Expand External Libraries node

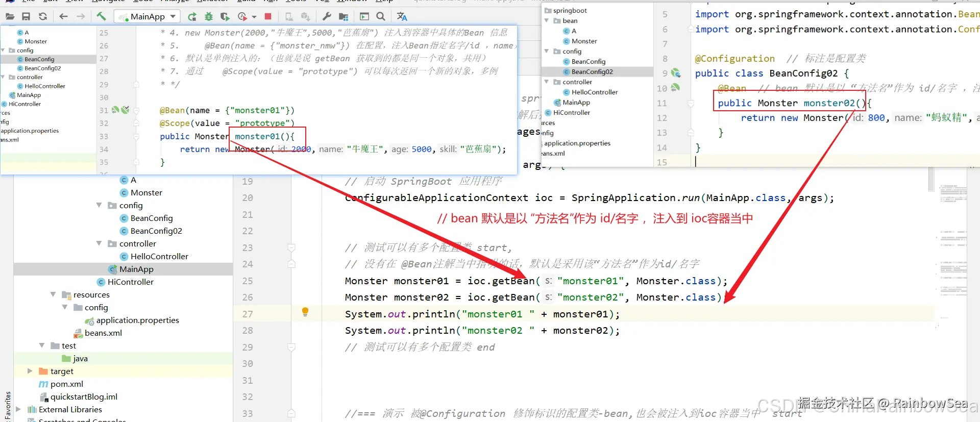[x=18, y=409]
